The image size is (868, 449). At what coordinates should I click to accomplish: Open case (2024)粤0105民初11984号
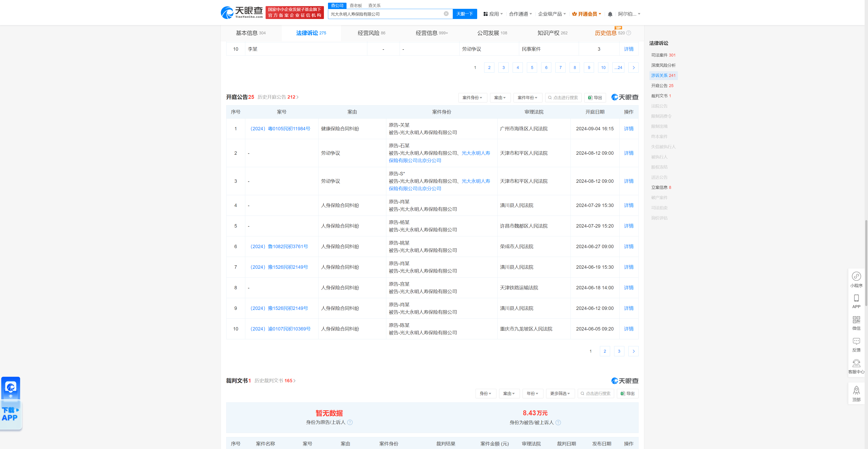[x=280, y=129]
